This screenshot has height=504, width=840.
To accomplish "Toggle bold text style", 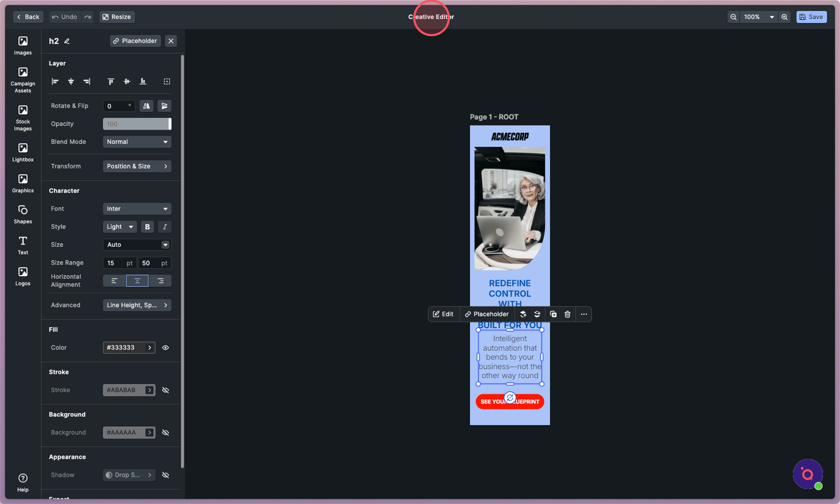I will coord(148,227).
